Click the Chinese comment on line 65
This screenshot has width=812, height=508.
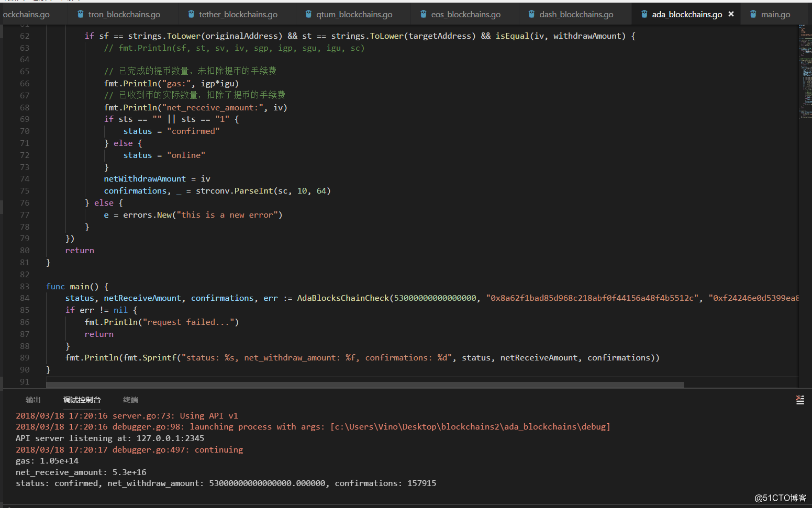pos(190,71)
